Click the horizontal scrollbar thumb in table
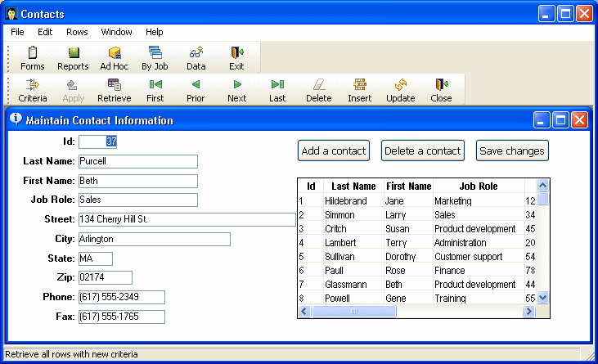Viewport: 598px width, 364px height. (x=354, y=312)
